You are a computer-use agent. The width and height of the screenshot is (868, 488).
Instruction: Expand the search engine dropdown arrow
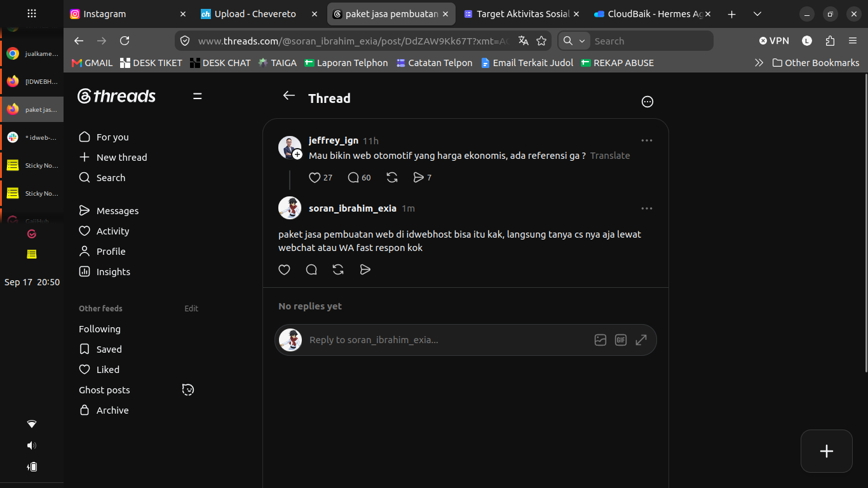coord(582,41)
